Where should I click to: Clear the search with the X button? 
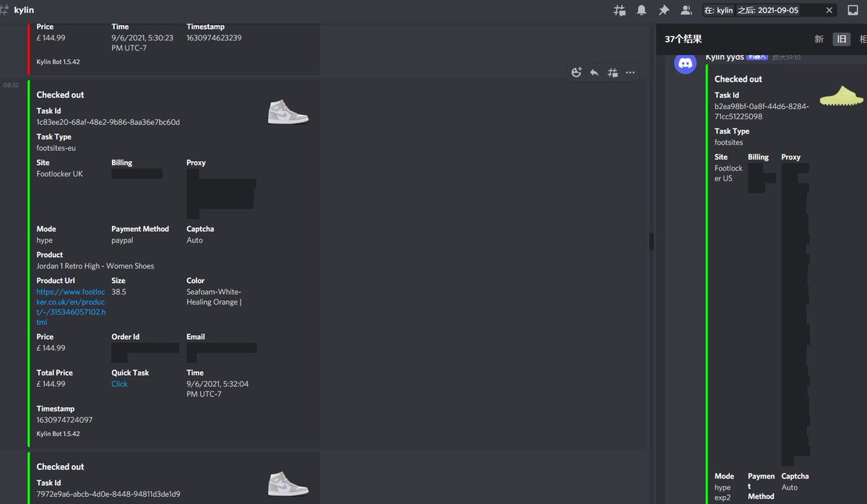coord(829,10)
